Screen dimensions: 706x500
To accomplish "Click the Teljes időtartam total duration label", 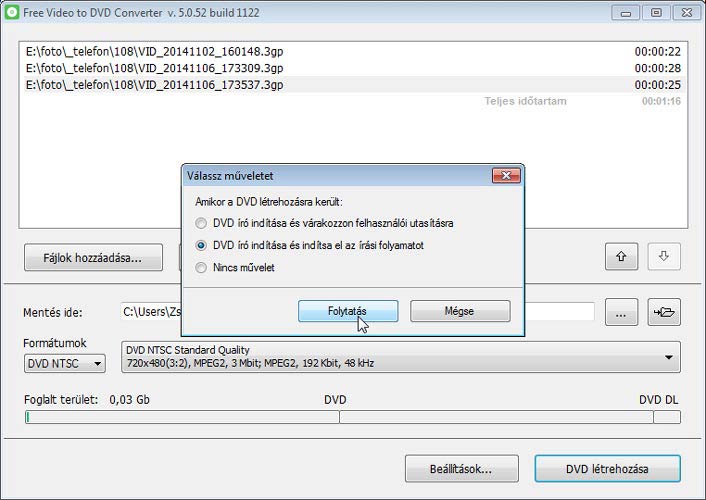I will pos(525,101).
